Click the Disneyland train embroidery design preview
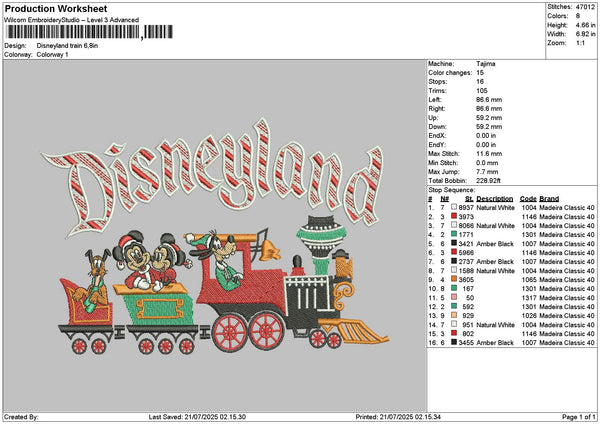Screen dimensions: 600x424 pos(214,236)
